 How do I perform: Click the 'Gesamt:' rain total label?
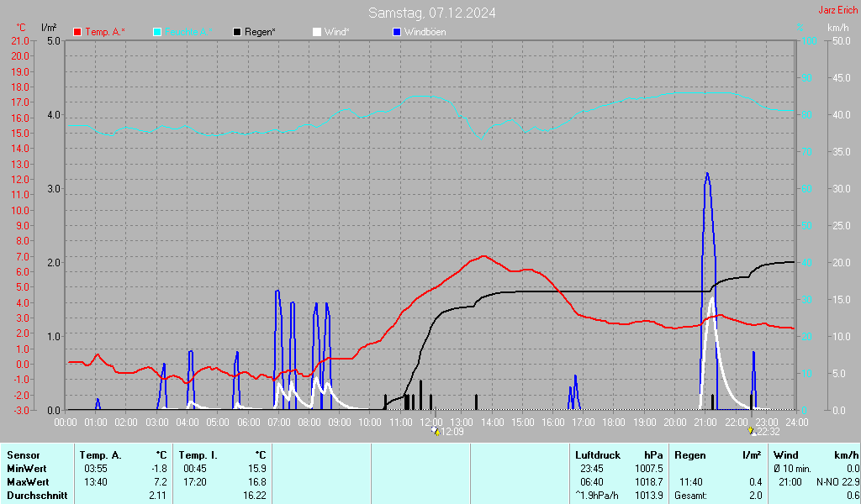(690, 496)
